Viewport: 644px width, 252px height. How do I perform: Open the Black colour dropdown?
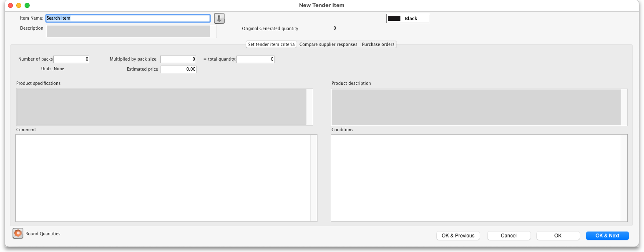click(x=408, y=18)
